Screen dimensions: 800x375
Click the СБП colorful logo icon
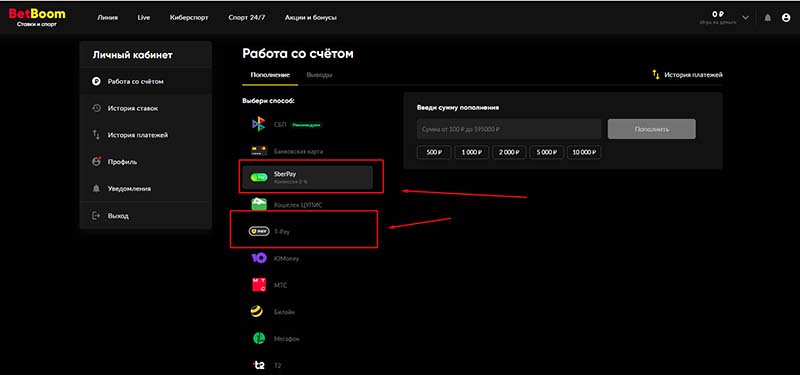[x=259, y=124]
